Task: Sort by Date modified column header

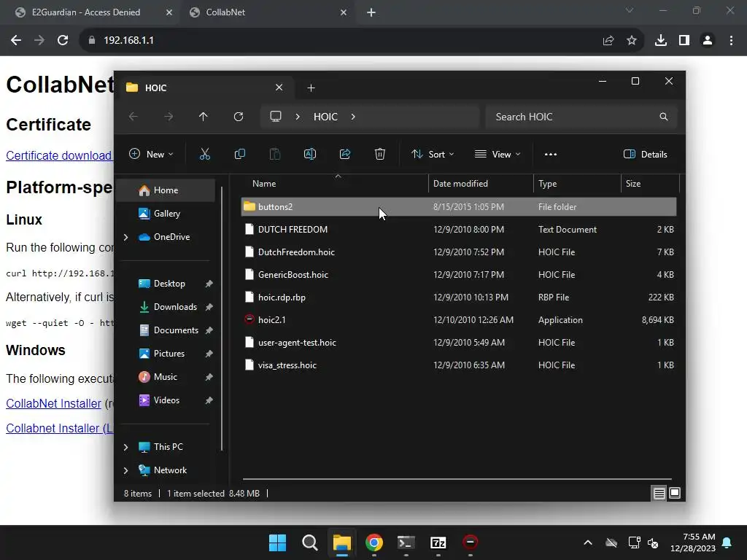Action: (481, 184)
